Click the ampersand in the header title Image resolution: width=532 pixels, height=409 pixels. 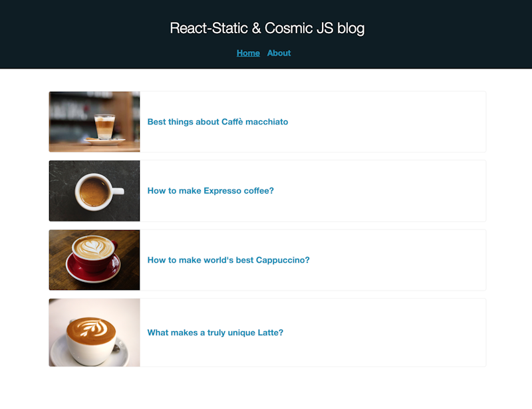point(257,28)
